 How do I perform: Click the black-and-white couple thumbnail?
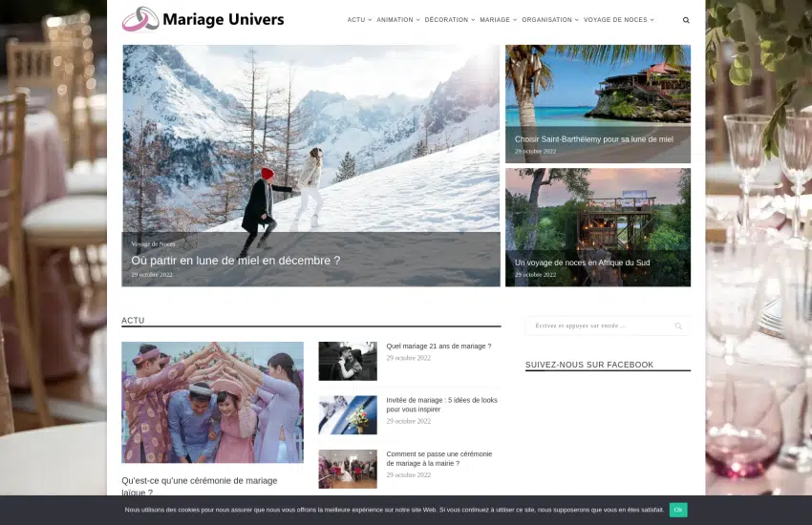pyautogui.click(x=348, y=361)
